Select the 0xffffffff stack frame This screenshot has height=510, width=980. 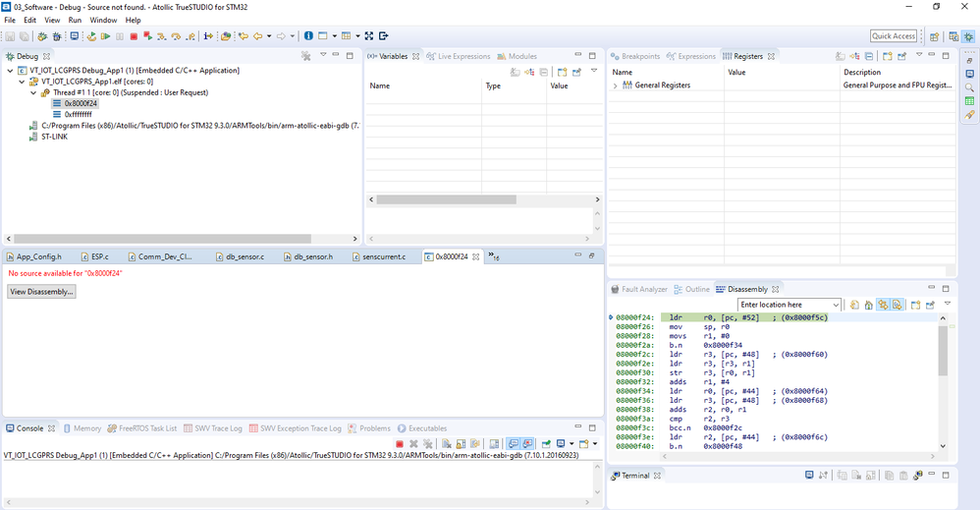coord(79,115)
